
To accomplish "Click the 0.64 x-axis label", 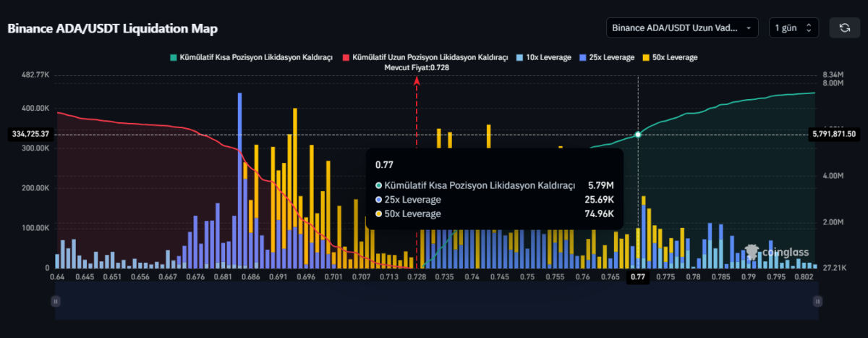I will pos(57,276).
